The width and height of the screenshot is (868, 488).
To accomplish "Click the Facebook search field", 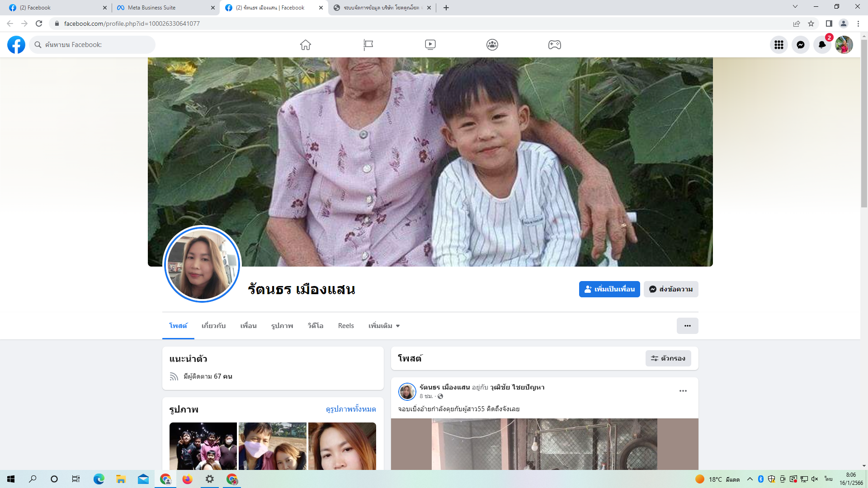I will [x=93, y=45].
